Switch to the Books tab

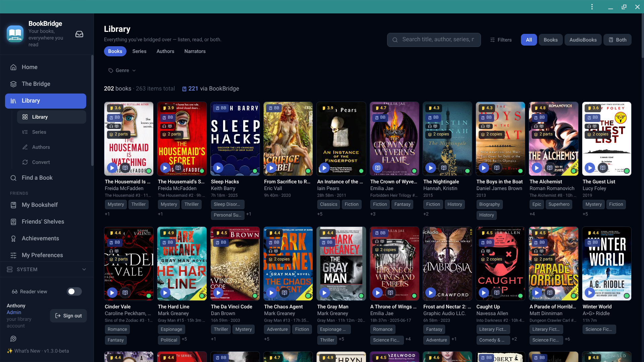[x=115, y=51]
